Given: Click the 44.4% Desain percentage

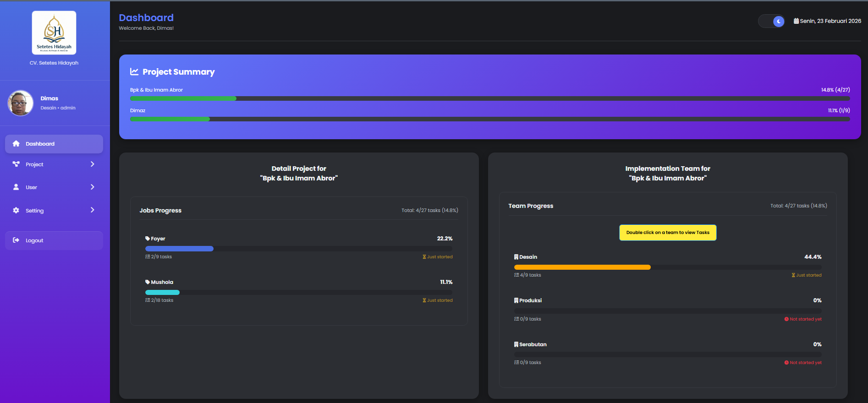Looking at the screenshot, I should pos(813,257).
